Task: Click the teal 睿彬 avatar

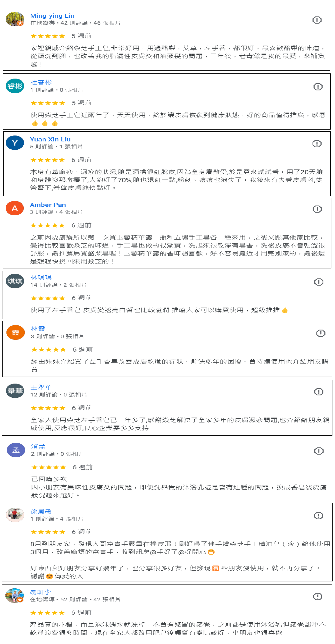Action: pyautogui.click(x=15, y=86)
